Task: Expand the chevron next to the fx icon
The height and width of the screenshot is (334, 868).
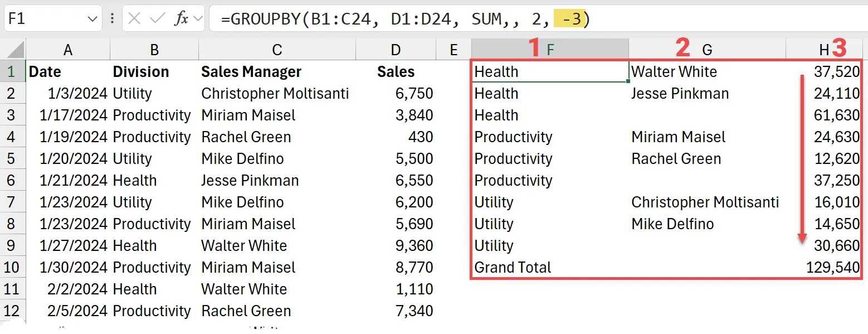Action: coord(197,19)
